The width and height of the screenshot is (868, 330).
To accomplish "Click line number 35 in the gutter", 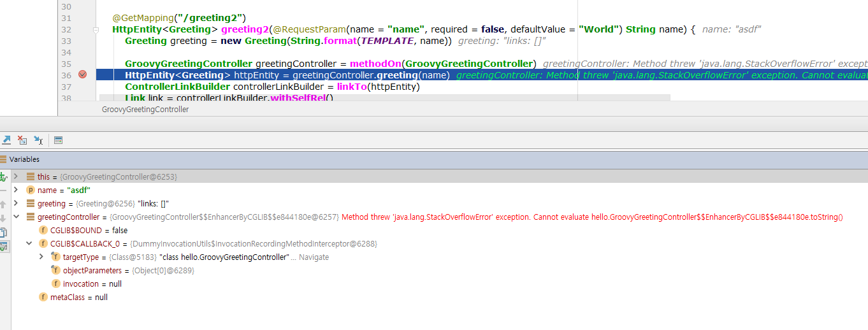I will tap(66, 64).
